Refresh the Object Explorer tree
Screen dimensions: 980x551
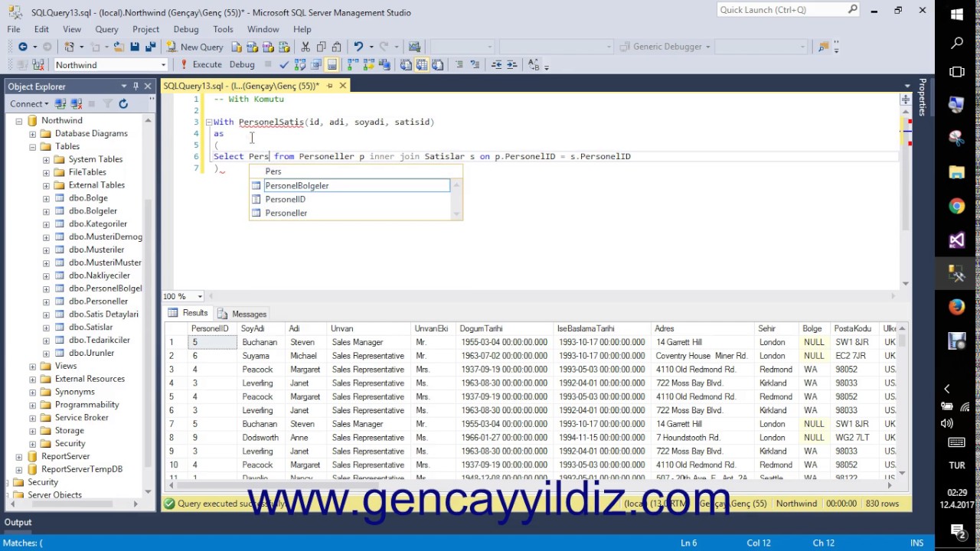point(122,103)
